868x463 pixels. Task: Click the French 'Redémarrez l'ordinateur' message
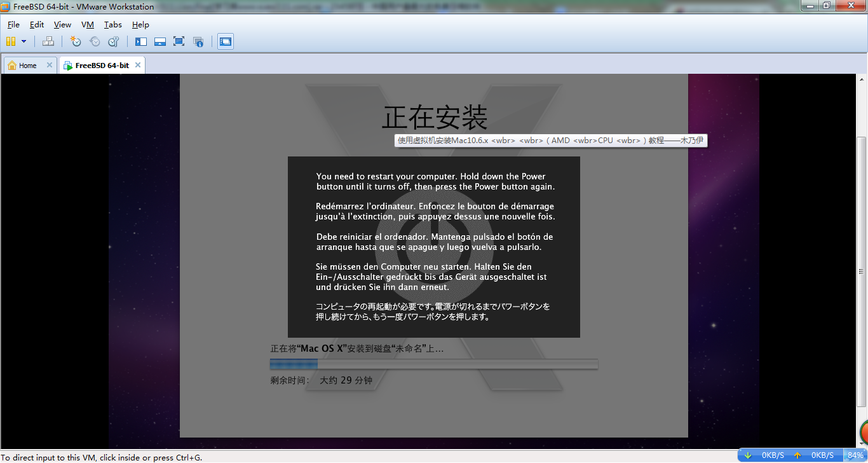pyautogui.click(x=436, y=211)
